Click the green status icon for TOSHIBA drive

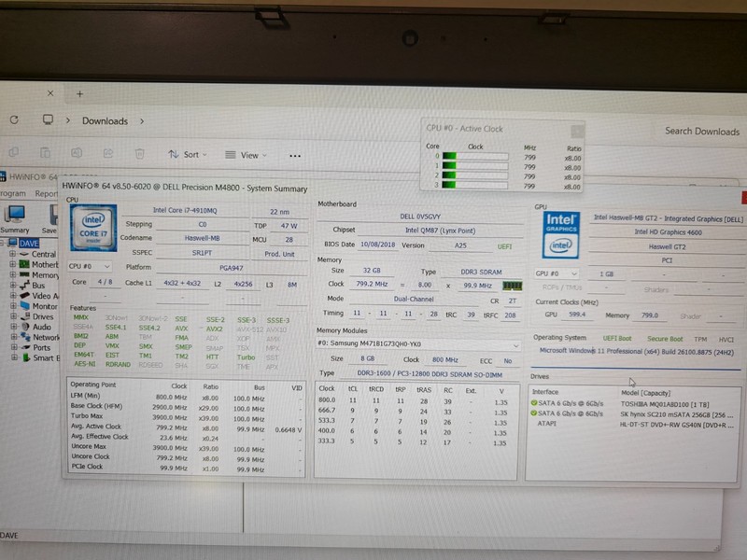(x=534, y=403)
